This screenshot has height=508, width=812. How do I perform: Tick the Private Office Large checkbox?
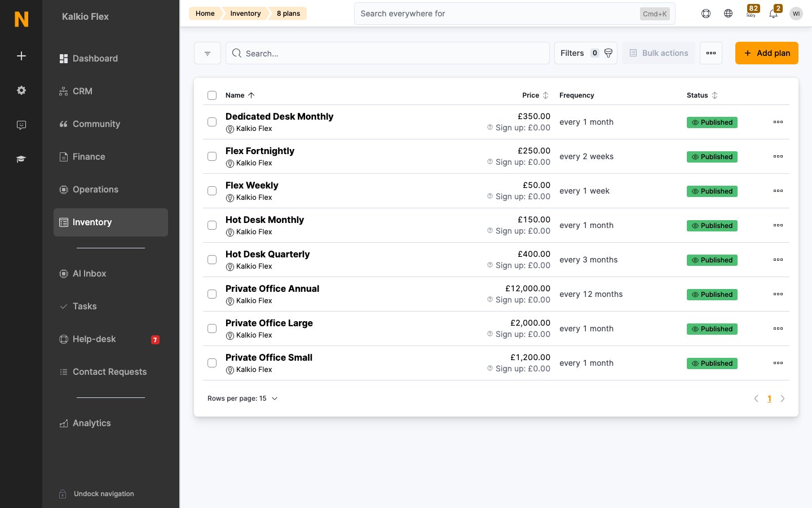tap(212, 329)
